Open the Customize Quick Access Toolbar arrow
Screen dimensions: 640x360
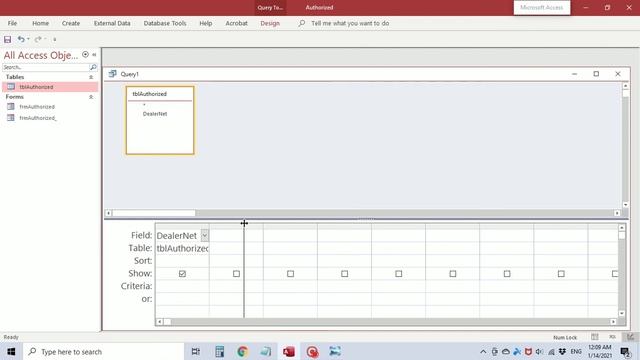pyautogui.click(x=54, y=40)
